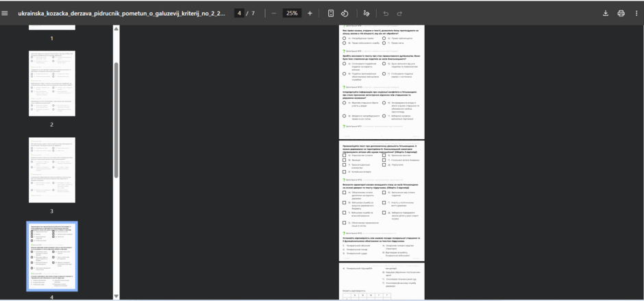
Task: Check the 'Венеція' checkbox
Action: point(344,160)
